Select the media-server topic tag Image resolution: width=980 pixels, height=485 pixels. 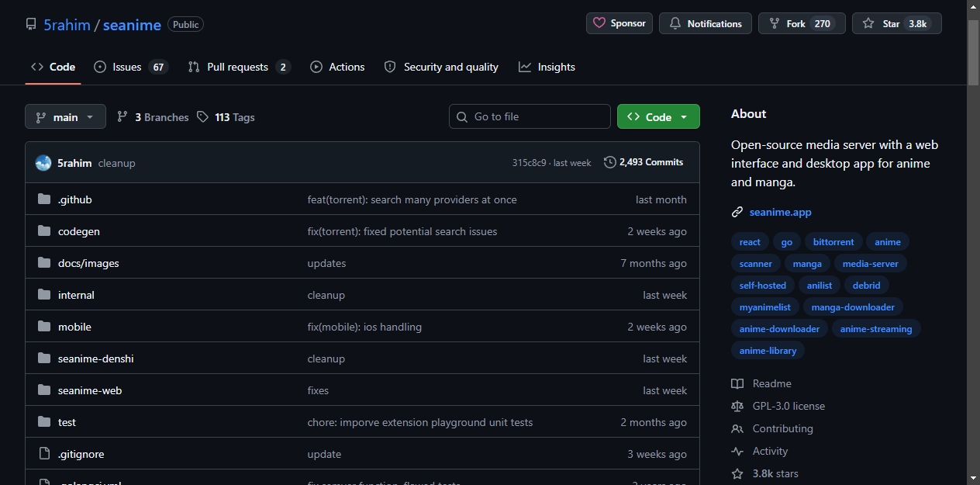coord(871,264)
